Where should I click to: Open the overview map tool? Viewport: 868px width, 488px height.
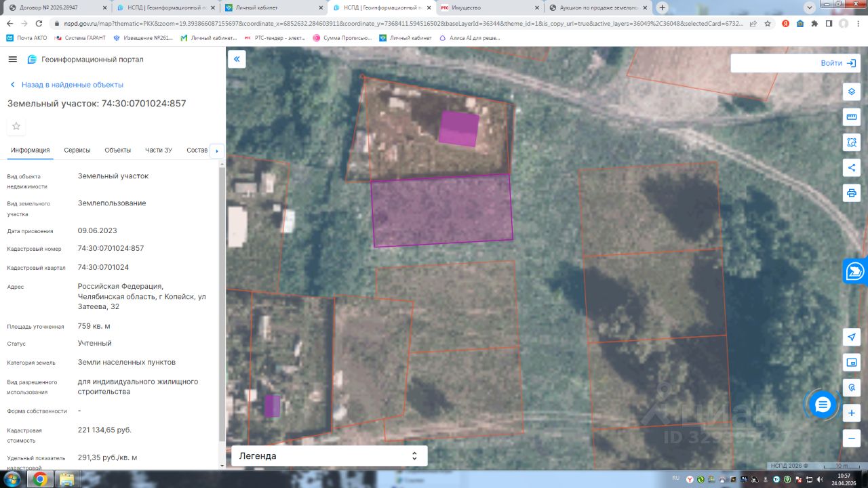(x=852, y=363)
